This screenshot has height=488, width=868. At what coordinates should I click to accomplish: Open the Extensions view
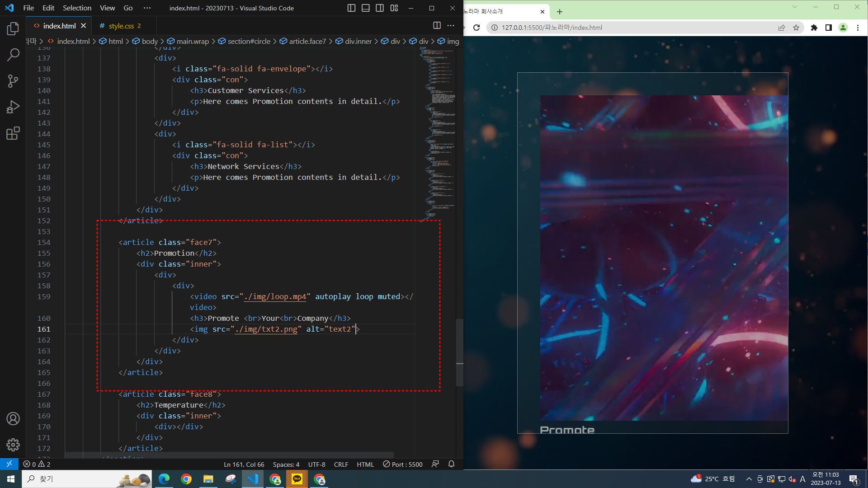13,133
